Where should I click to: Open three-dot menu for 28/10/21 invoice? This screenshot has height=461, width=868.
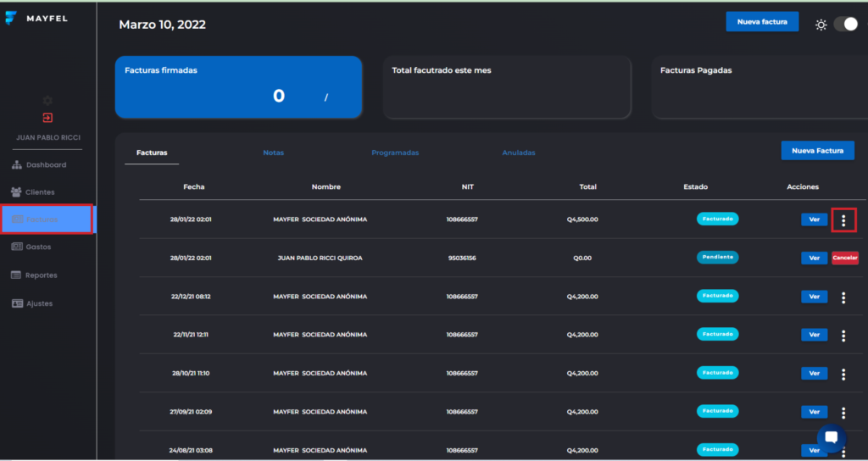(x=843, y=374)
